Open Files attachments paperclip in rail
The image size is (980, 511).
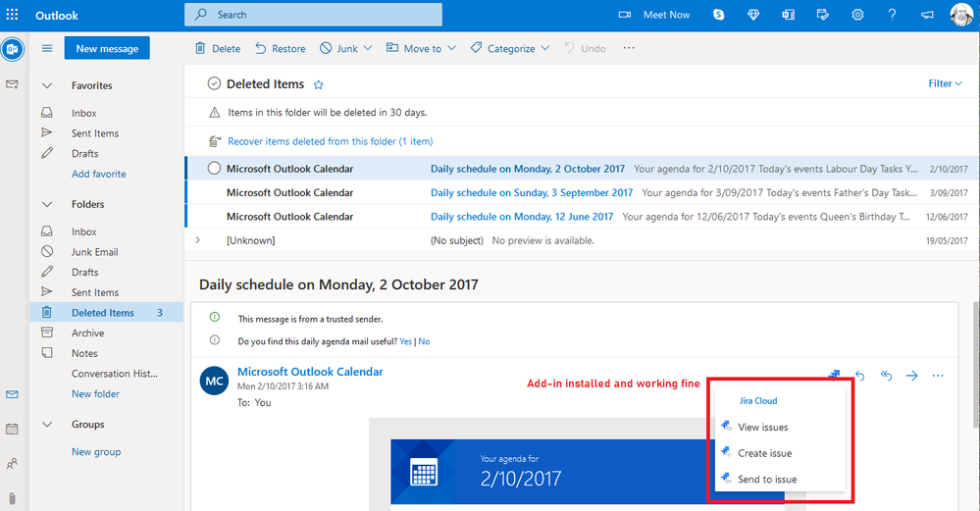pos(12,498)
